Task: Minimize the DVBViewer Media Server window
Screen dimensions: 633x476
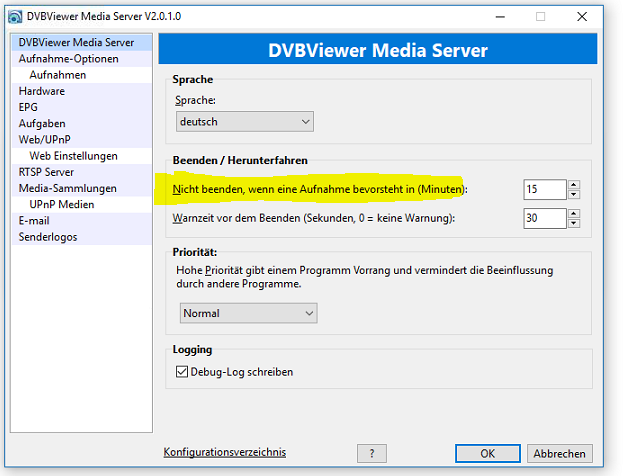Action: tap(500, 17)
